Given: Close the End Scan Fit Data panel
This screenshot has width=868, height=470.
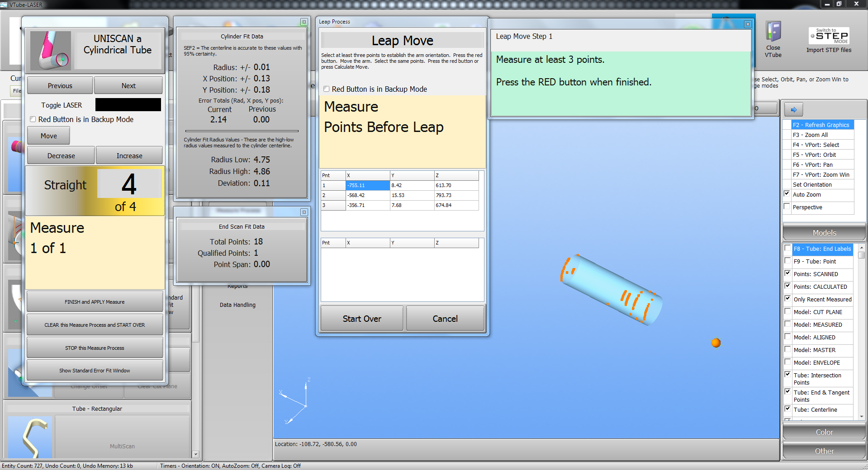Looking at the screenshot, I should click(x=304, y=212).
